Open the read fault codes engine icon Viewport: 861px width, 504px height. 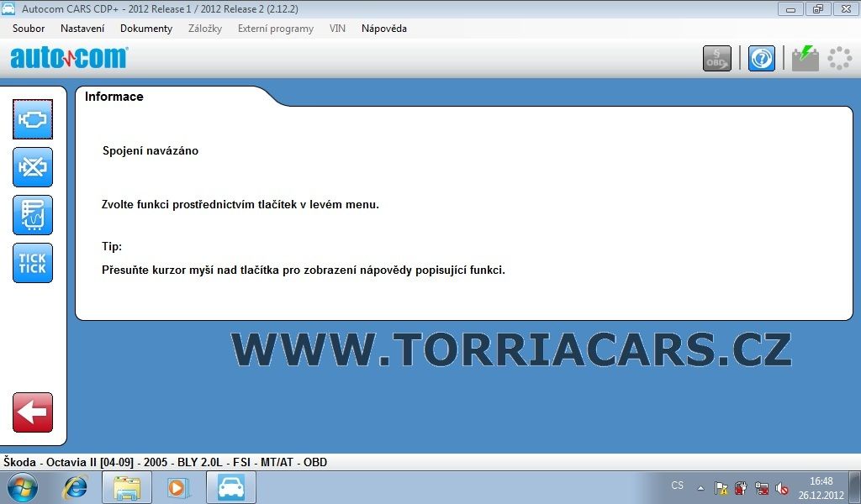pos(33,119)
